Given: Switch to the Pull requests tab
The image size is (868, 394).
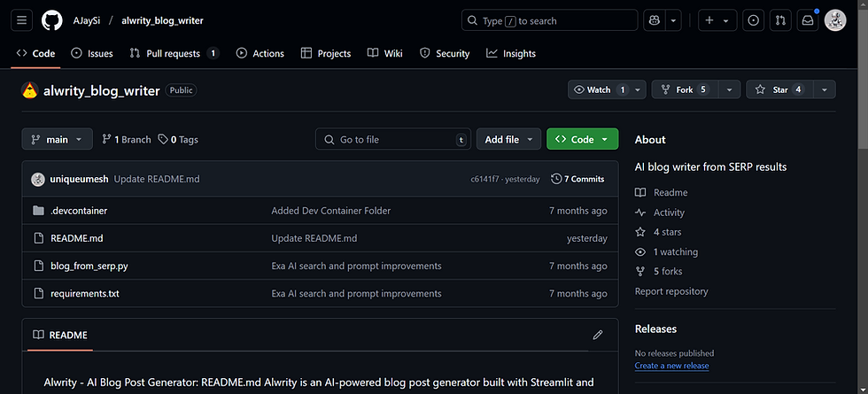Looking at the screenshot, I should [x=174, y=53].
